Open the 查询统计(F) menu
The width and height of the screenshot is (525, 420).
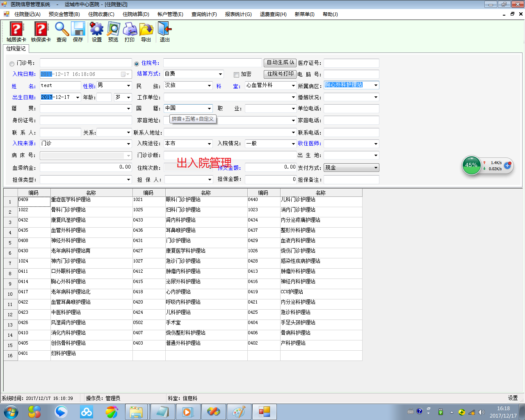click(204, 14)
